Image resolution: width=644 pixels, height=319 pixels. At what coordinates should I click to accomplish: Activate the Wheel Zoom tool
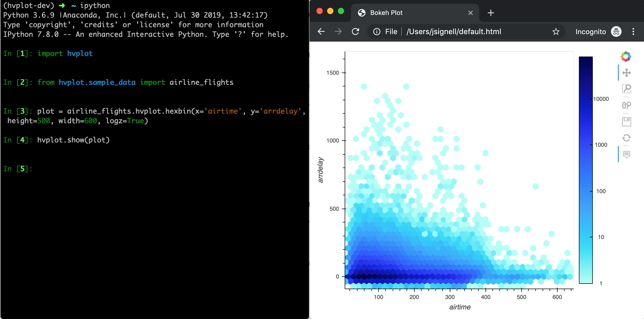pyautogui.click(x=626, y=105)
